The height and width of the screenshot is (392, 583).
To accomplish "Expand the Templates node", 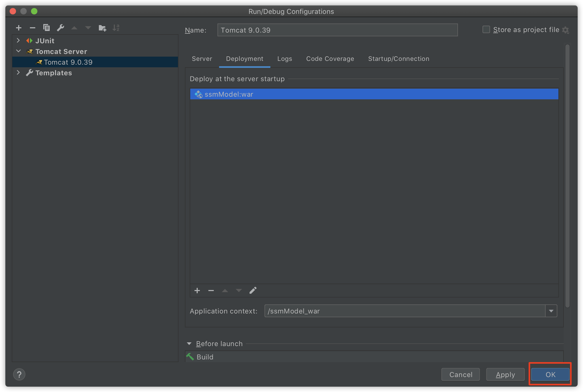I will tap(18, 72).
